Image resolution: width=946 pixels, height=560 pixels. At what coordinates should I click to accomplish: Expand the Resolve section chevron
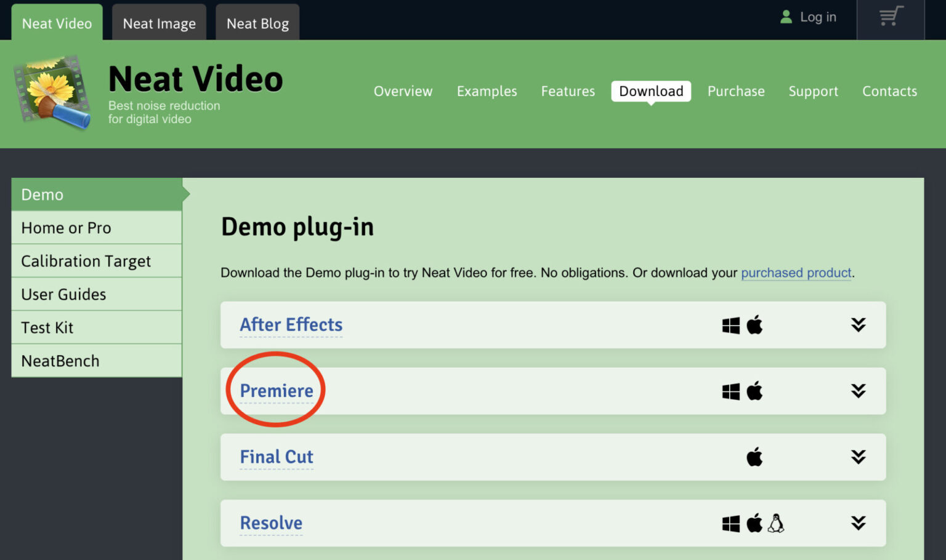point(858,523)
